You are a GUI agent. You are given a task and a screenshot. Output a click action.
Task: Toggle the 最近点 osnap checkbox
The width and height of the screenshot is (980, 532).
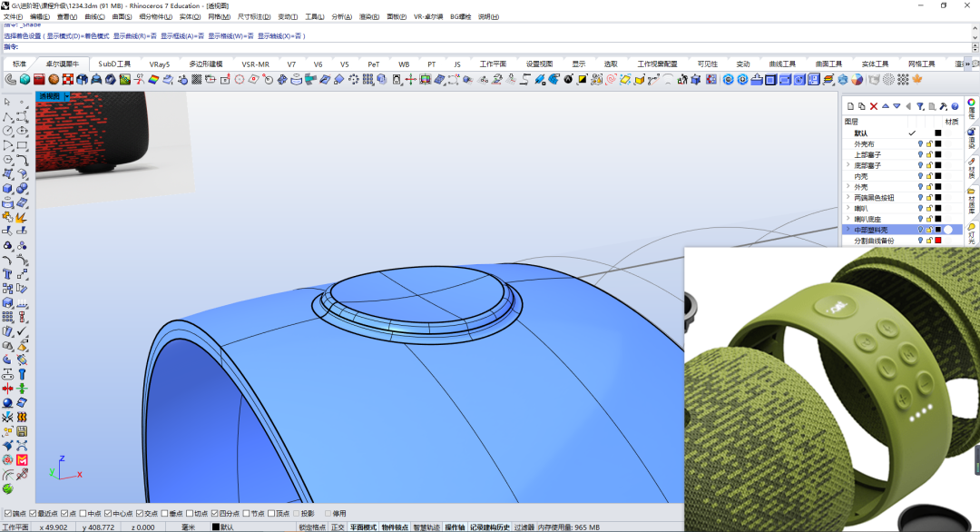coord(34,513)
